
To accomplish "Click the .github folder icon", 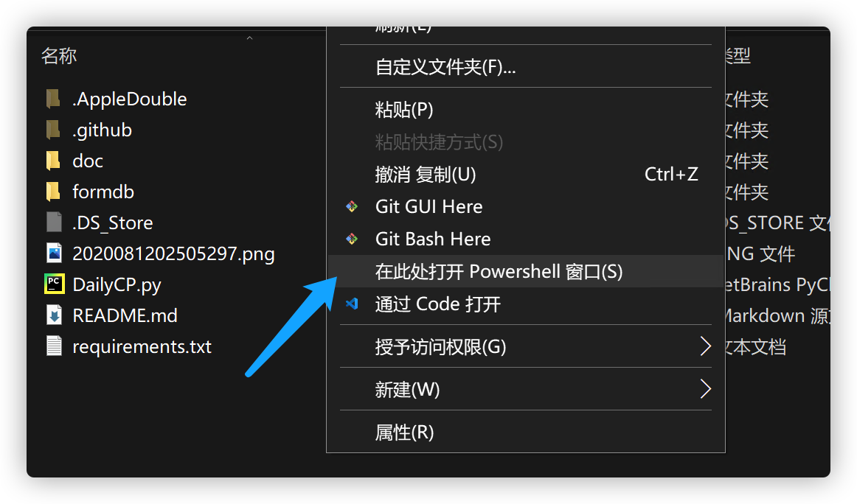I will (x=53, y=130).
